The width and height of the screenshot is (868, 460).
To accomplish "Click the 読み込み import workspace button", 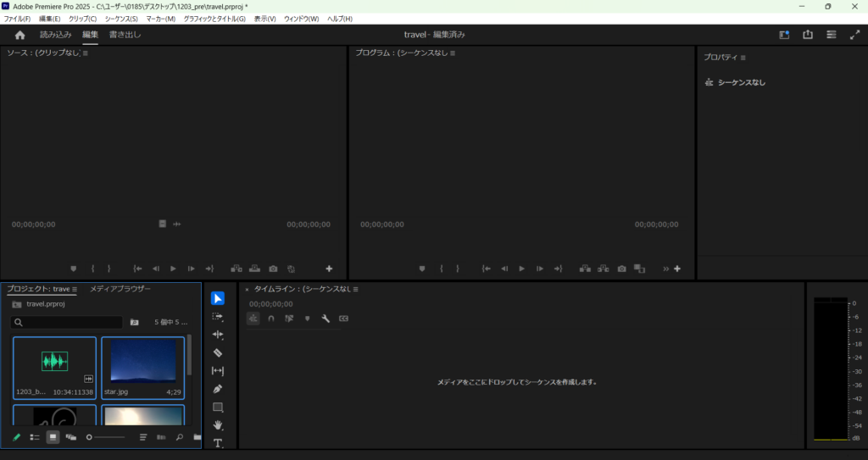I will coord(56,35).
